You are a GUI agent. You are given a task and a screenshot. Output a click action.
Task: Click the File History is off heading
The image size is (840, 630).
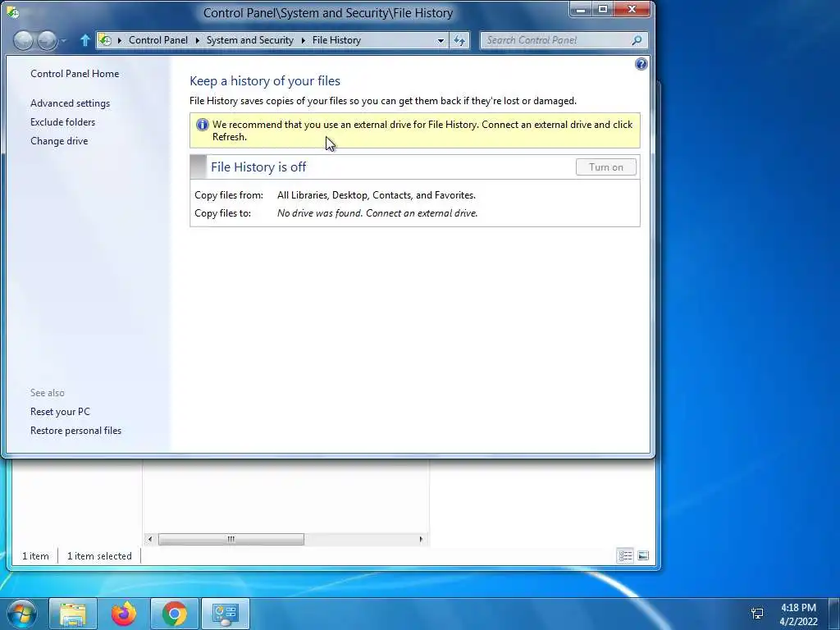click(258, 167)
